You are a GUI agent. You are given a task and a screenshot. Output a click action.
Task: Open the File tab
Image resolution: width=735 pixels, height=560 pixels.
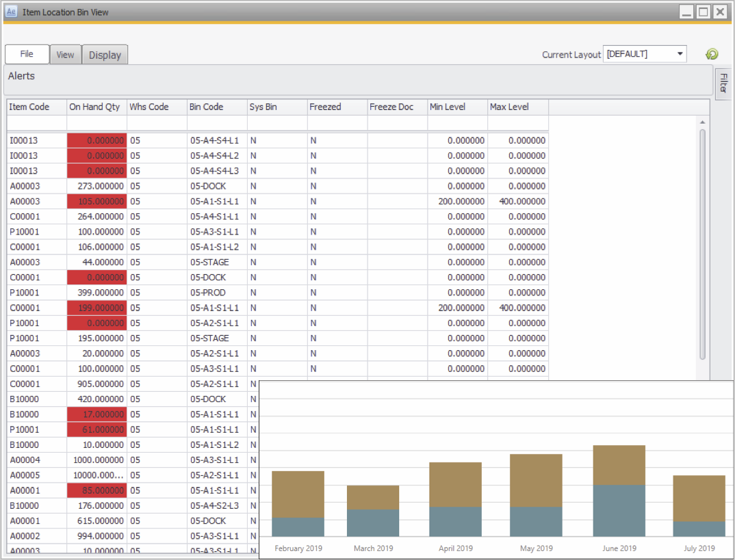[27, 54]
